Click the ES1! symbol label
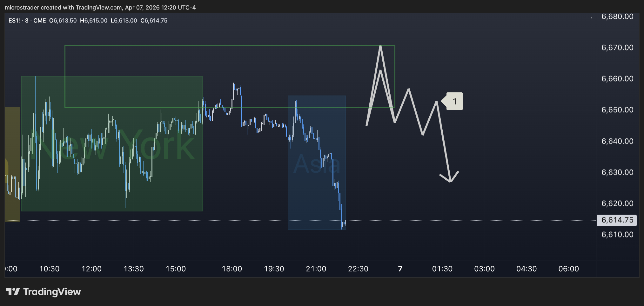 [x=14, y=21]
